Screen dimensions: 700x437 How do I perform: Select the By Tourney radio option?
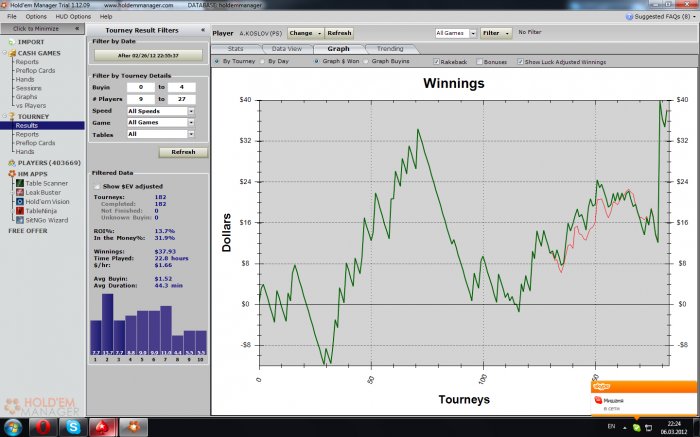217,61
